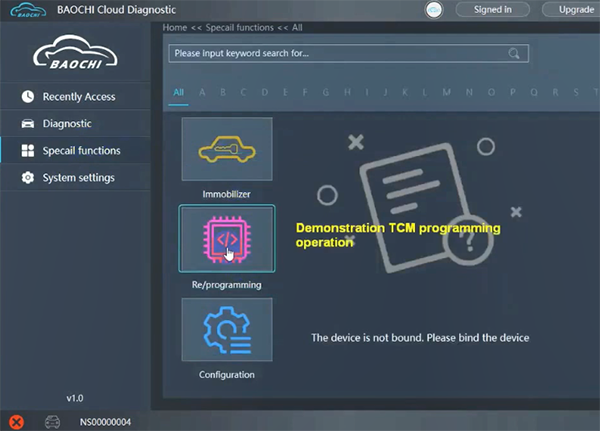Image resolution: width=600 pixels, height=431 pixels.
Task: Click the Diagnostic car icon
Action: (x=28, y=124)
